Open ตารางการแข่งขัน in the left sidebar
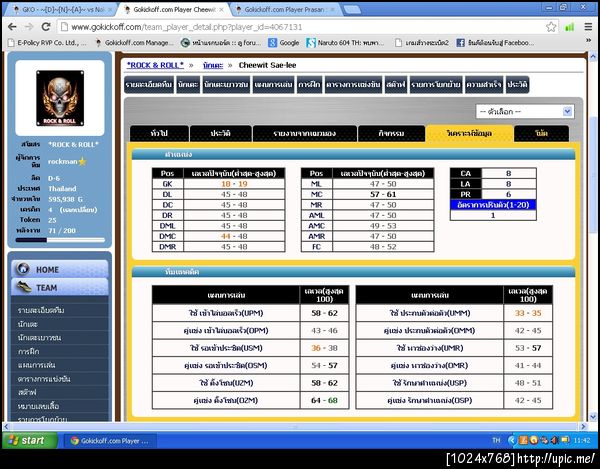 coord(44,379)
